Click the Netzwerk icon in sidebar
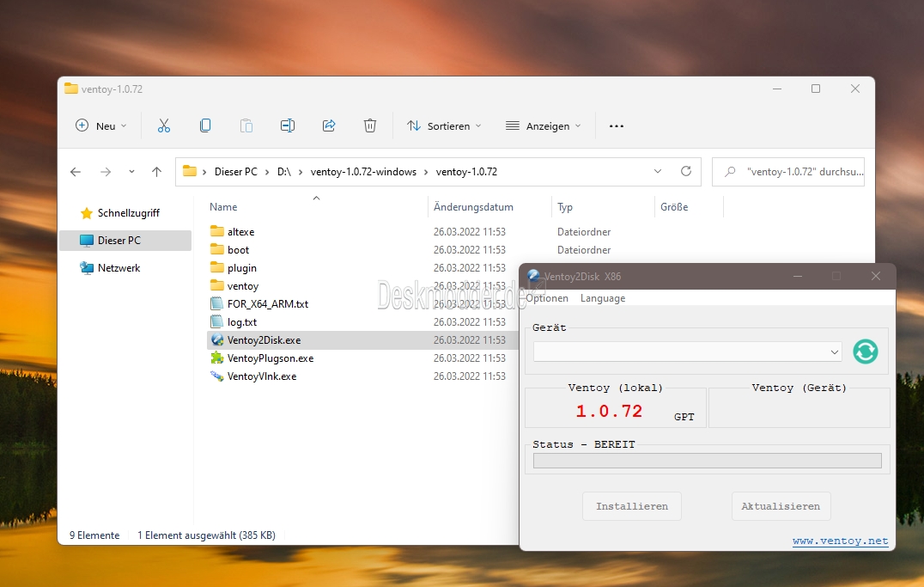 (87, 268)
